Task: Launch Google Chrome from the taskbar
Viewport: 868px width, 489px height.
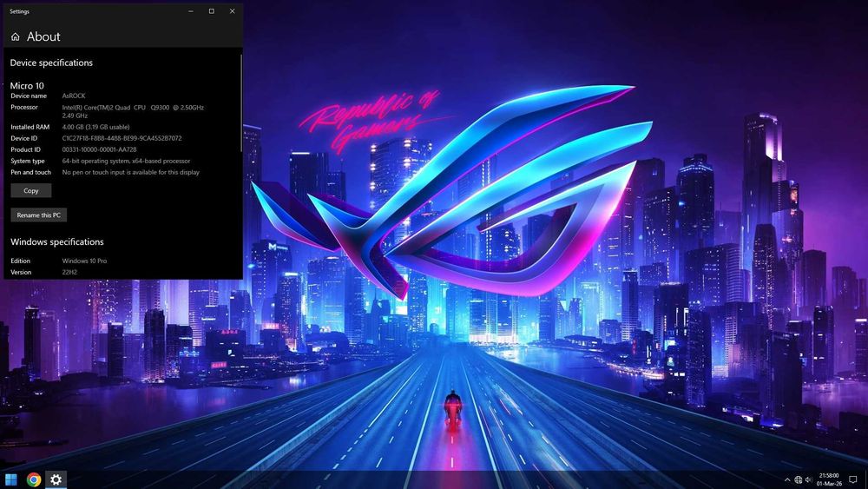Action: (33, 479)
